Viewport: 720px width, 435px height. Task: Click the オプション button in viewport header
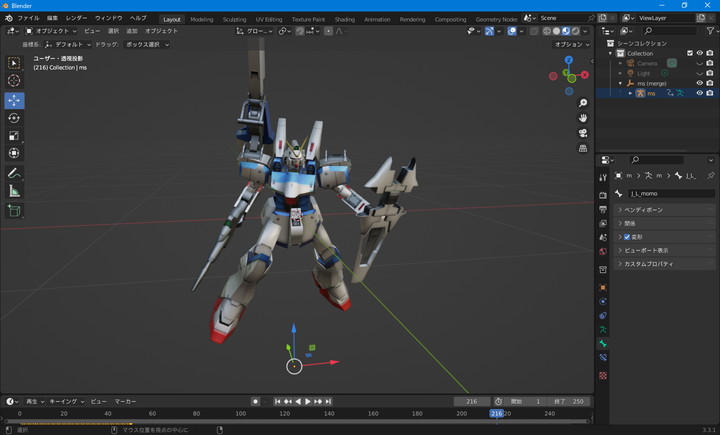(569, 44)
